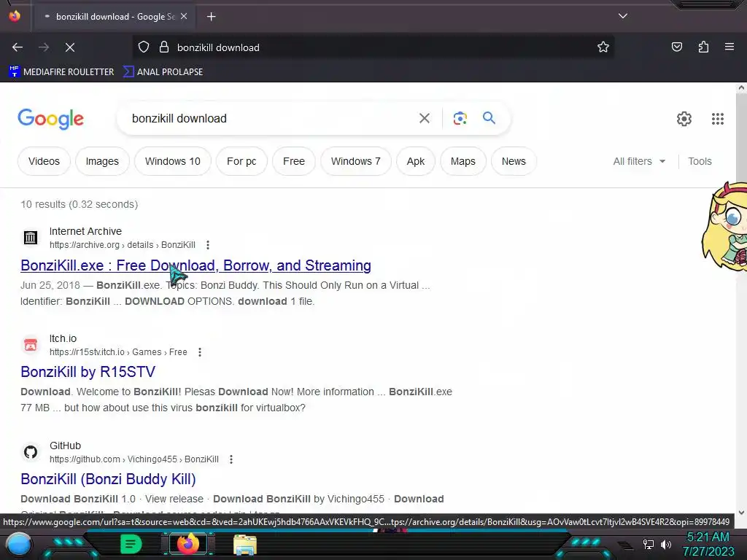Bookmark this page with the star

click(603, 47)
